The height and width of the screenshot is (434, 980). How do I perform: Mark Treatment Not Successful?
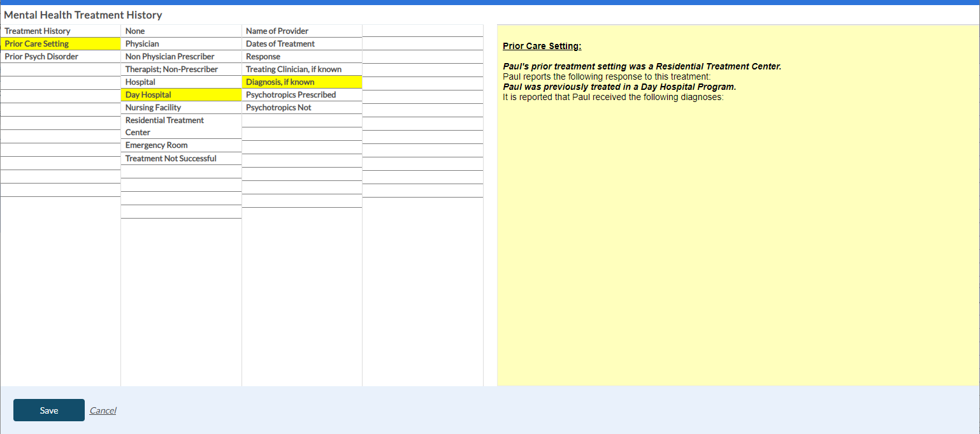[x=171, y=159]
